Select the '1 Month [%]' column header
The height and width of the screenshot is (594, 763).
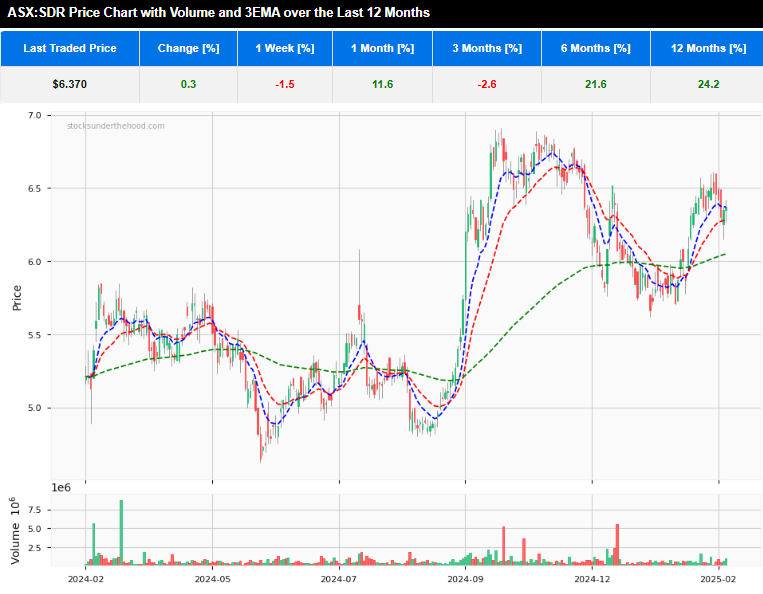tap(382, 48)
